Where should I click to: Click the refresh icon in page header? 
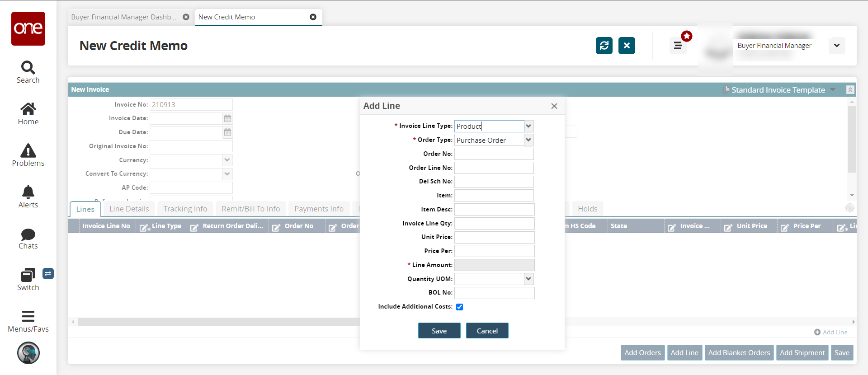coord(604,46)
